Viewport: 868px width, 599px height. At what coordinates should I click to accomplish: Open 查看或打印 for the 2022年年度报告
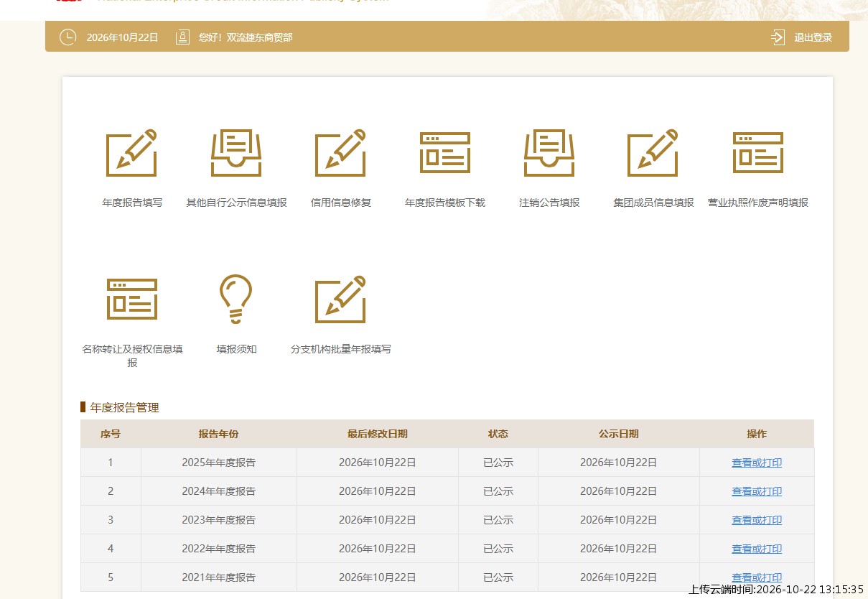[x=757, y=549]
